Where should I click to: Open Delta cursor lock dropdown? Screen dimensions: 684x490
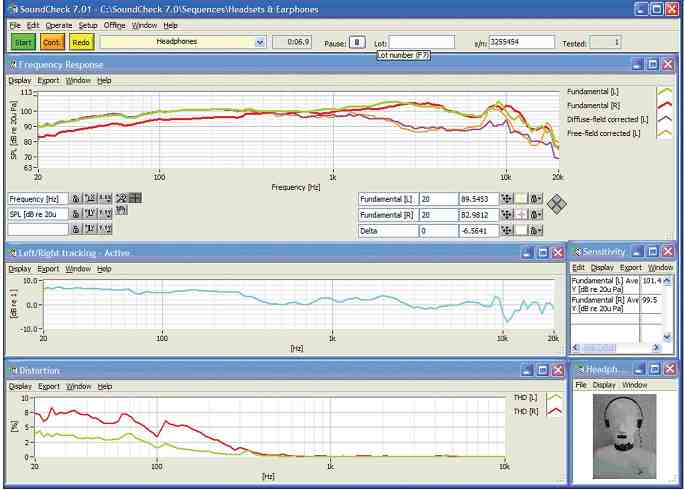click(536, 230)
